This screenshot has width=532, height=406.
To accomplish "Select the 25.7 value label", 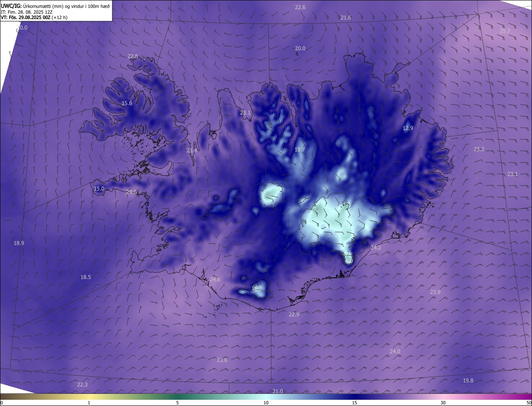I will coord(505,31).
